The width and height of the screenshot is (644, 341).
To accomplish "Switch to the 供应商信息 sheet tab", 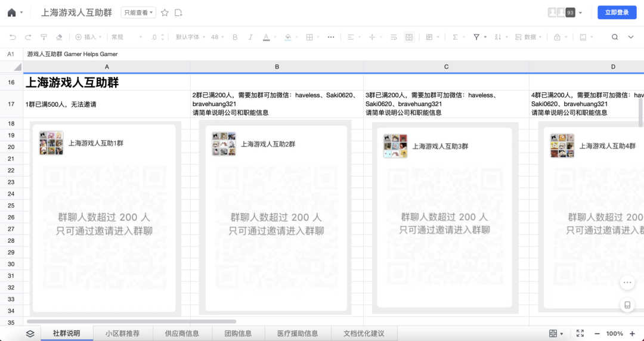I will tap(182, 334).
